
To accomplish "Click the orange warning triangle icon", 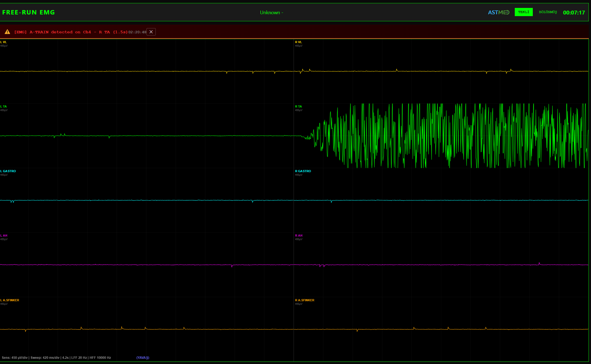I will click(7, 32).
